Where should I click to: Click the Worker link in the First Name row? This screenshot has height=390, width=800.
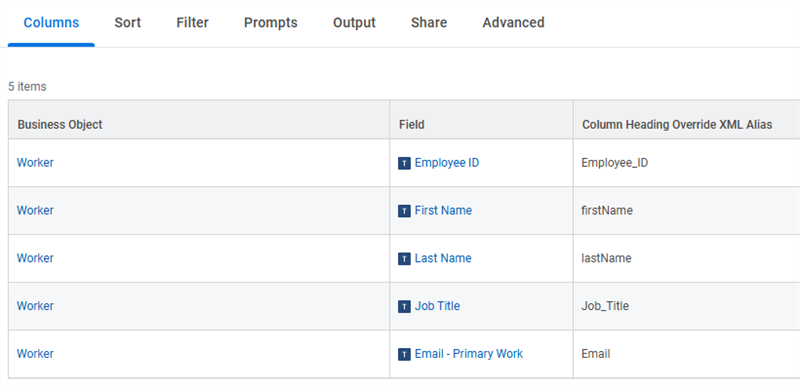pyautogui.click(x=35, y=210)
